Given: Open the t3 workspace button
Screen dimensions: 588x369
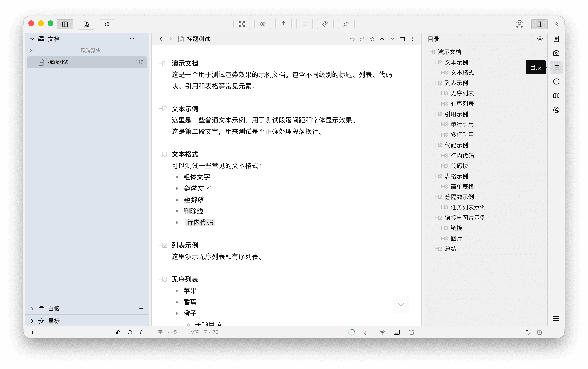Looking at the screenshot, I should tap(106, 24).
